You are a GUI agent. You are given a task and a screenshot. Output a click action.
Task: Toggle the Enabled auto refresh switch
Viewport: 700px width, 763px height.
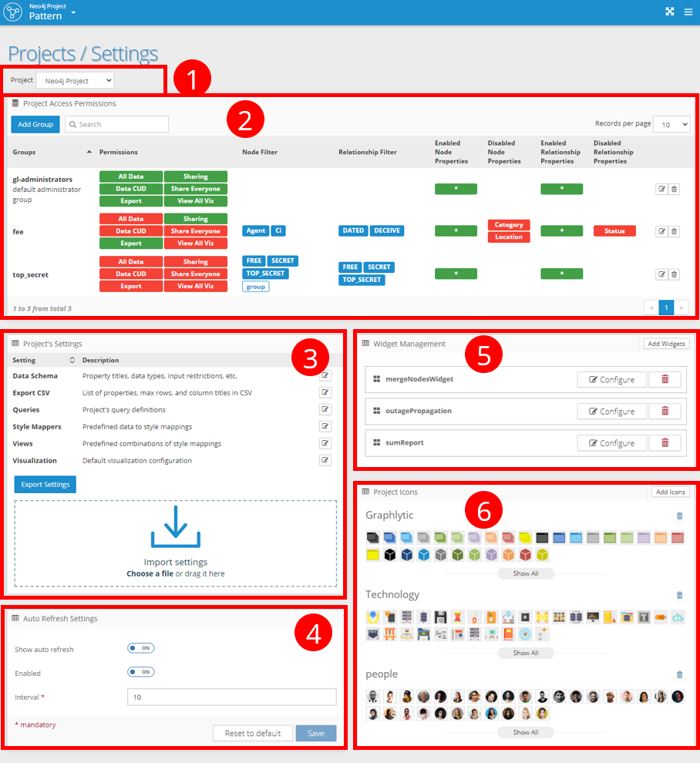(x=141, y=672)
